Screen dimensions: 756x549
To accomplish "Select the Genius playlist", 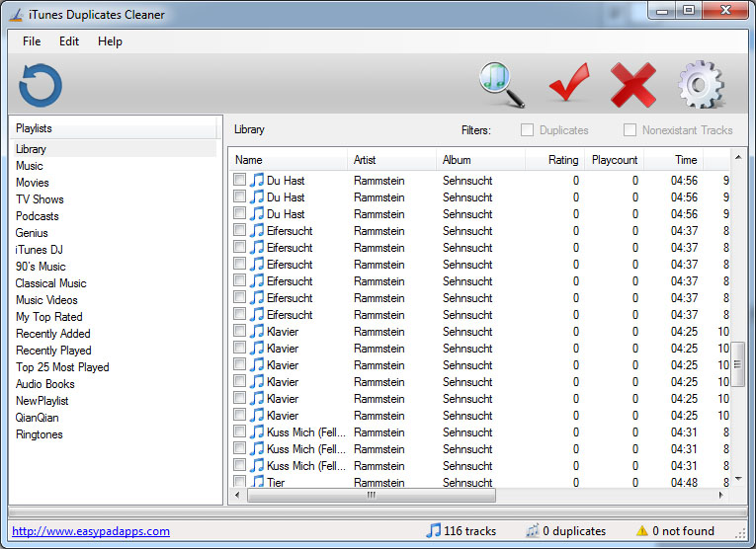I will click(x=32, y=233).
